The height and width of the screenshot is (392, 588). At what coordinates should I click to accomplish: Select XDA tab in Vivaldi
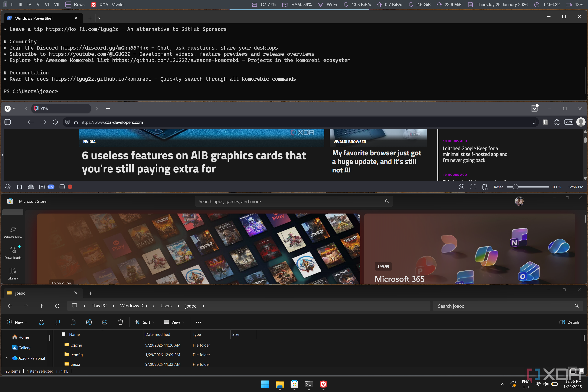[61, 109]
